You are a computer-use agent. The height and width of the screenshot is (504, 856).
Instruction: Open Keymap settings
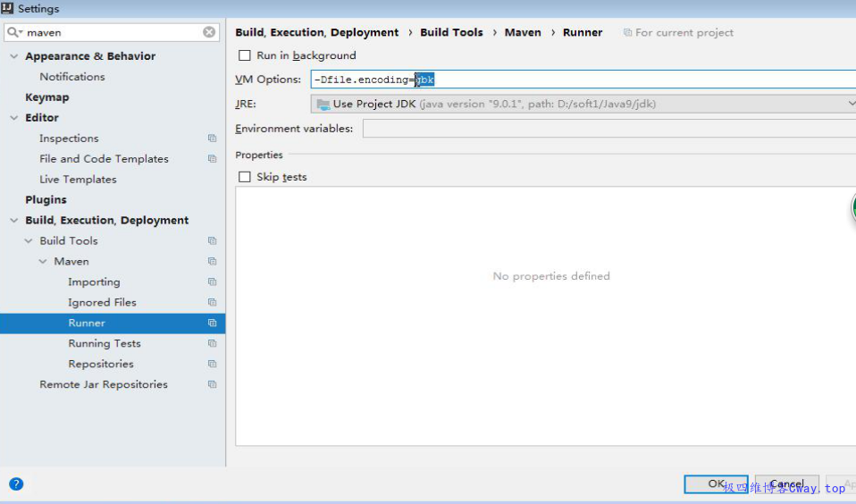click(x=47, y=97)
